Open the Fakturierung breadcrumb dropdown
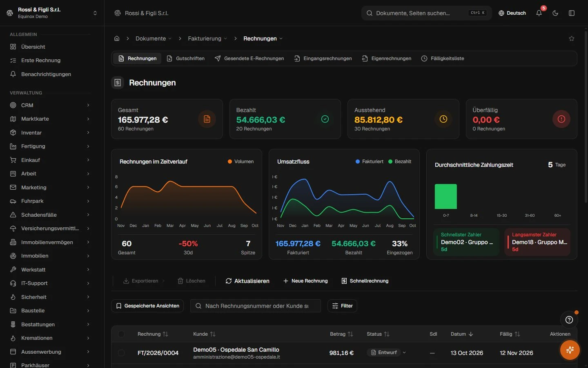The image size is (588, 368). (207, 38)
